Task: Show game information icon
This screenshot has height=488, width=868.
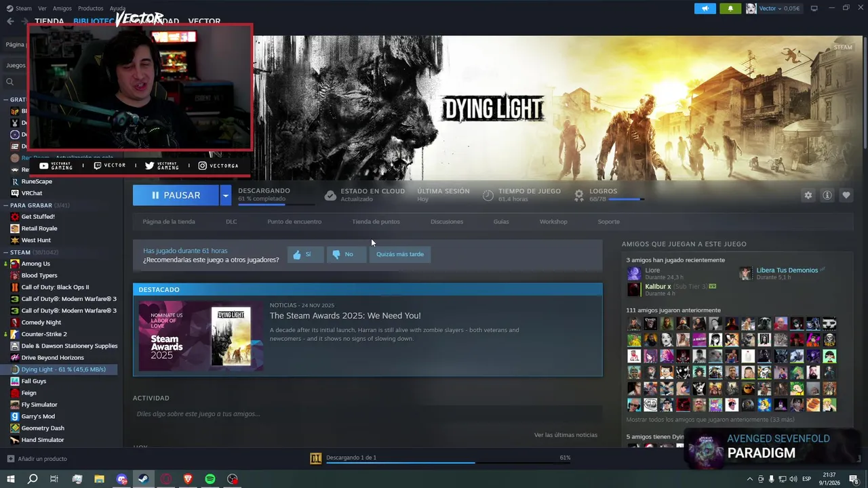Action: [x=827, y=195]
